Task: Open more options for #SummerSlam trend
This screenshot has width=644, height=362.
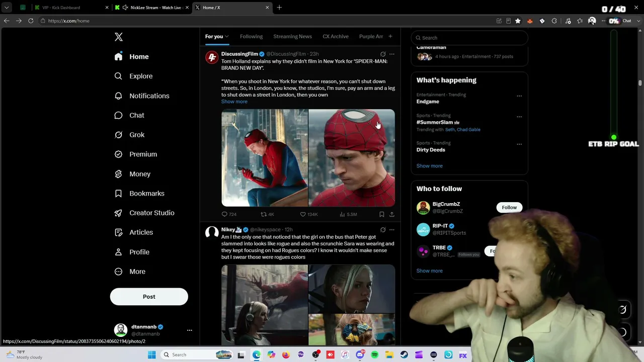Action: [x=519, y=117]
